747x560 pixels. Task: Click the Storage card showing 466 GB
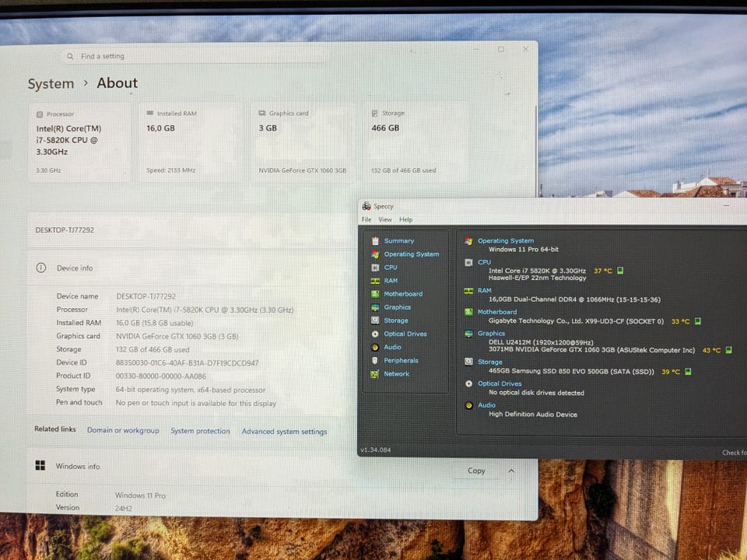(x=416, y=143)
